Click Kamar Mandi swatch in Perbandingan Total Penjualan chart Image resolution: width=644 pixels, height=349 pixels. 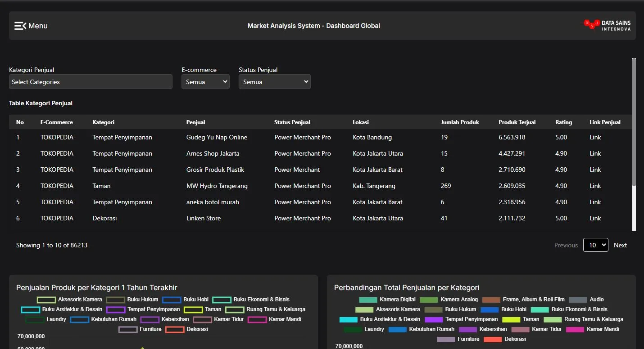575,329
